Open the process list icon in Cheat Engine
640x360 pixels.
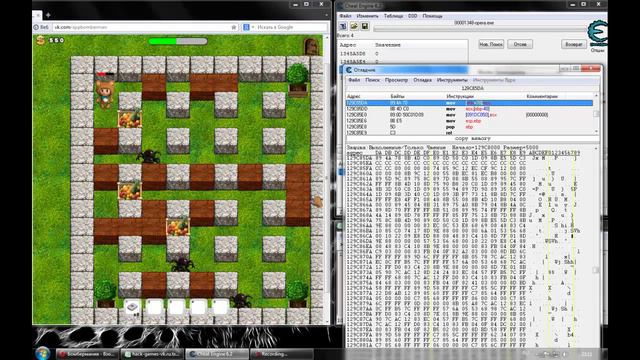click(343, 27)
